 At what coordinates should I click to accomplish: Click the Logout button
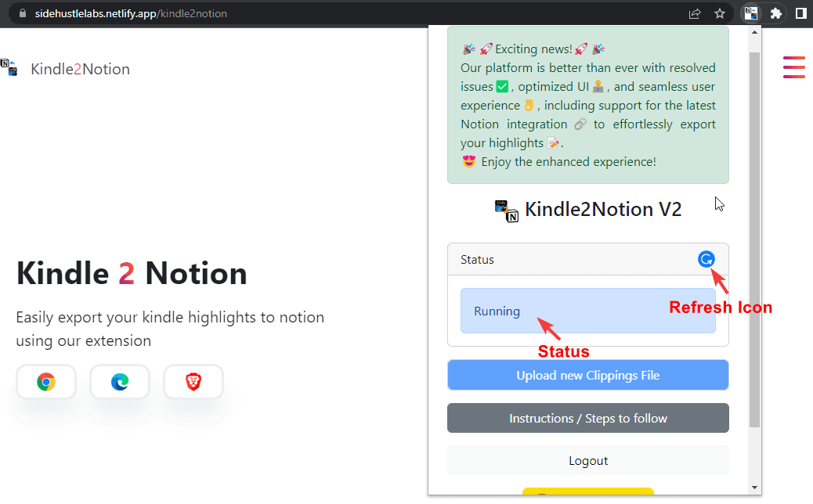point(588,460)
